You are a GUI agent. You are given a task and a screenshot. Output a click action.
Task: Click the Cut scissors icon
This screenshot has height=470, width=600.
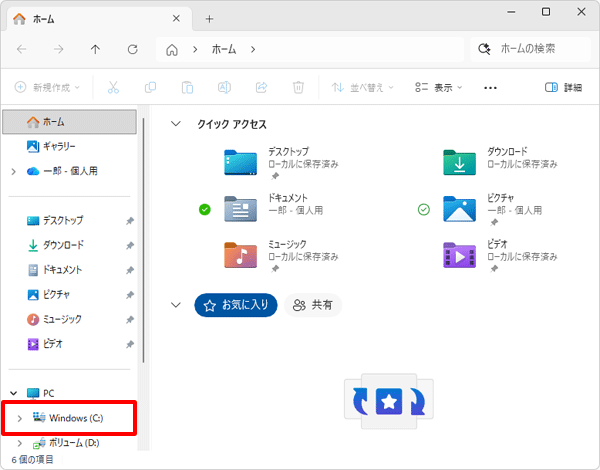pos(113,88)
